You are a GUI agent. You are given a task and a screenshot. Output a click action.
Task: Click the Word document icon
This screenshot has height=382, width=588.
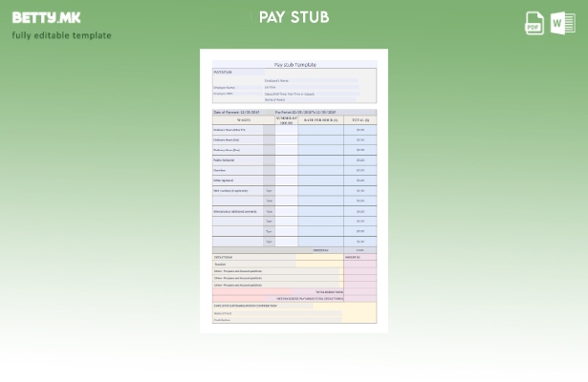(562, 23)
